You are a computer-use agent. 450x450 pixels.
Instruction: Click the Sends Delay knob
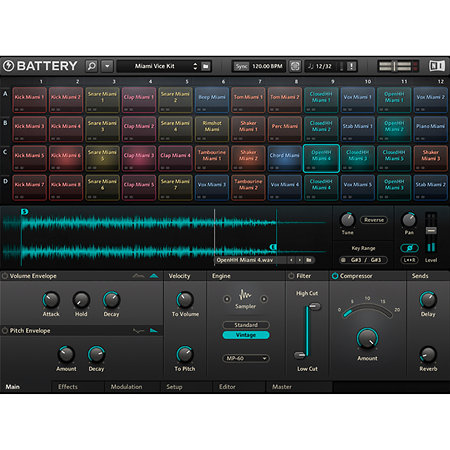coord(428,300)
